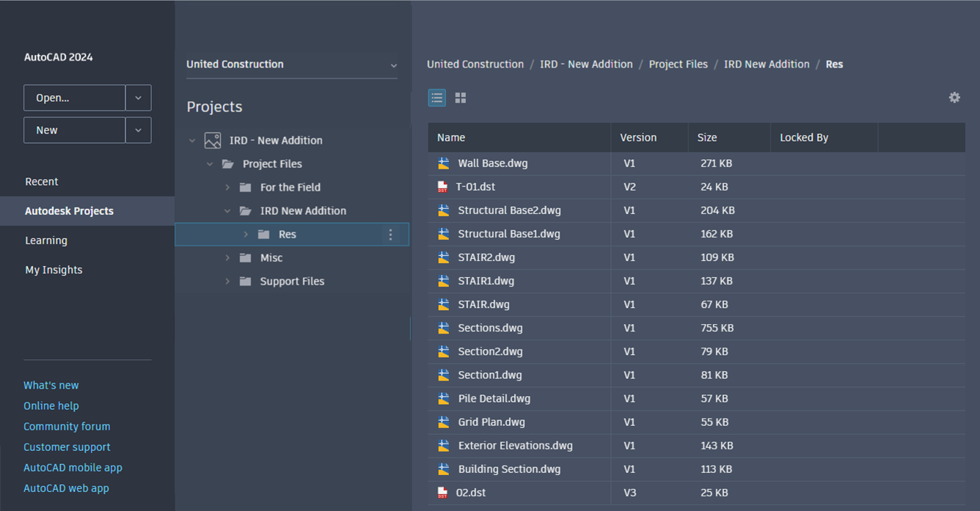Expand the Misc folder chevron

227,258
